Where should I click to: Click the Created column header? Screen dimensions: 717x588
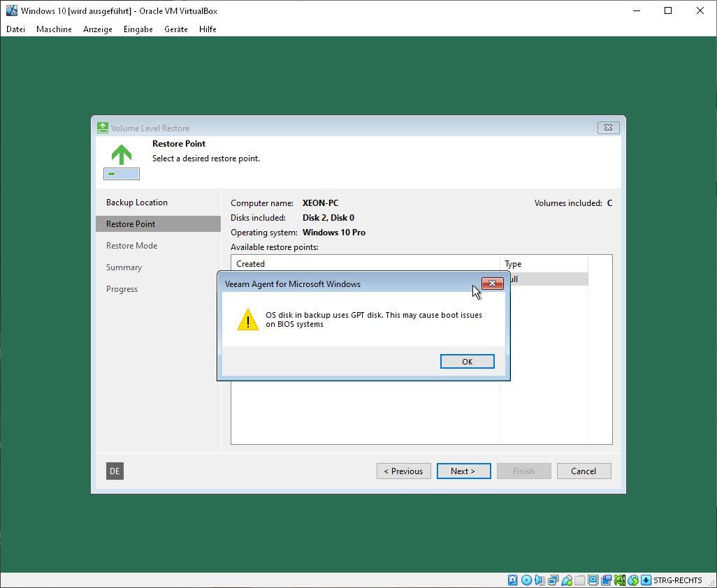pyautogui.click(x=365, y=263)
